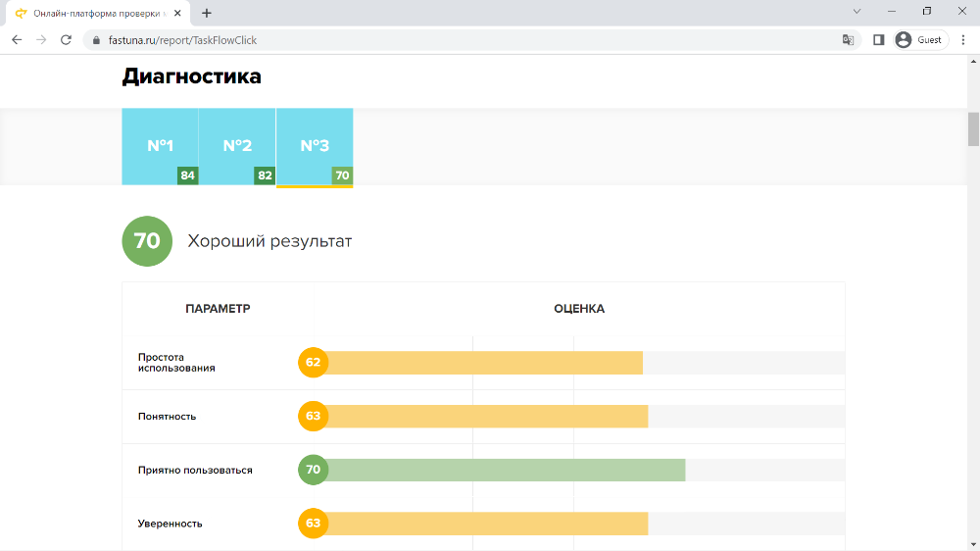980x551 pixels.
Task: Click the Понятность 63 score circle
Action: pos(314,417)
